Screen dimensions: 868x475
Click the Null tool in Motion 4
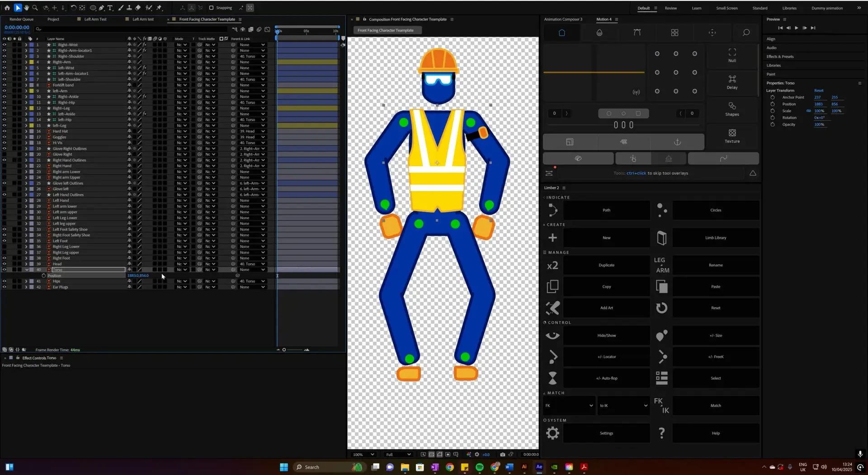click(732, 55)
